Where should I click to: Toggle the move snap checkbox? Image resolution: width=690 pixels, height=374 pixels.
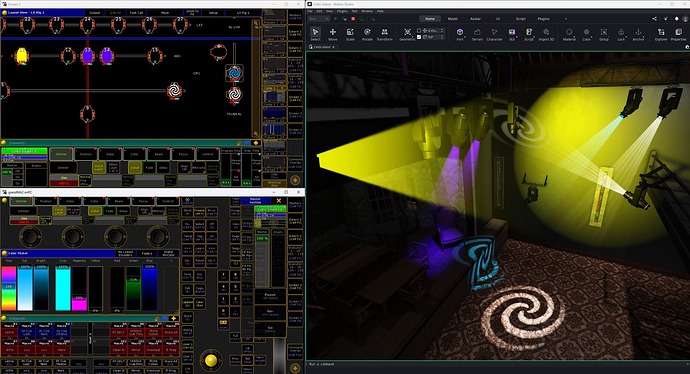tap(419, 31)
